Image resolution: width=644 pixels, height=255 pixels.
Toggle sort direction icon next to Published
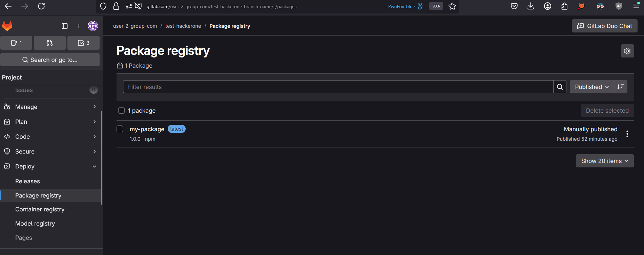[x=620, y=87]
